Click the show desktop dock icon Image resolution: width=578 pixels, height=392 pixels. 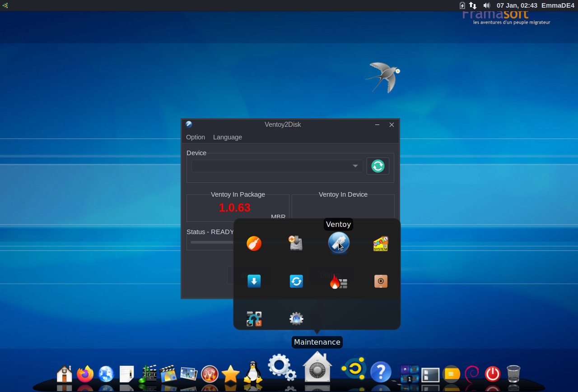430,374
